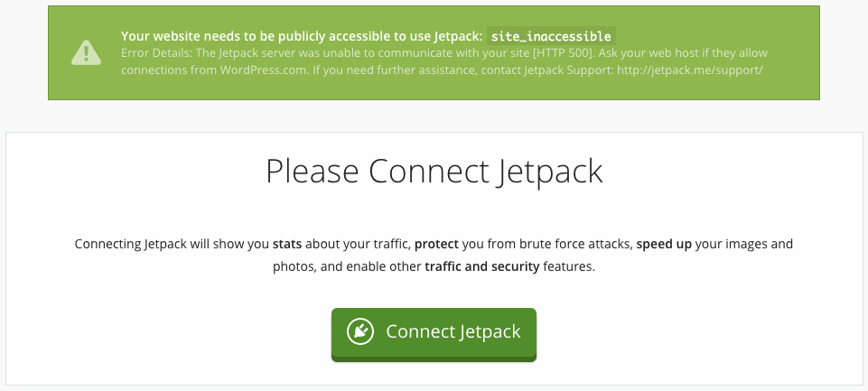Click the 'Please Connect Jetpack' heading

pos(434,172)
